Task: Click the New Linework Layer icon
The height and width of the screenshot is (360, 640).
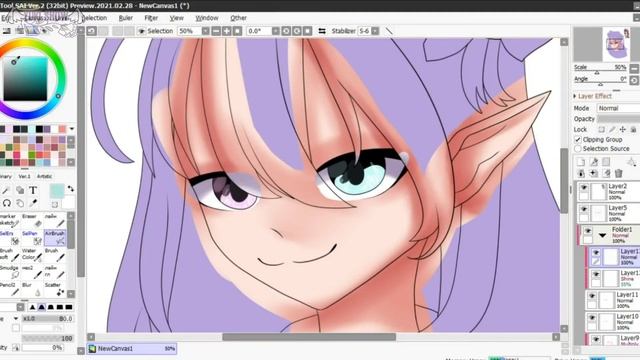Action: coord(593,162)
